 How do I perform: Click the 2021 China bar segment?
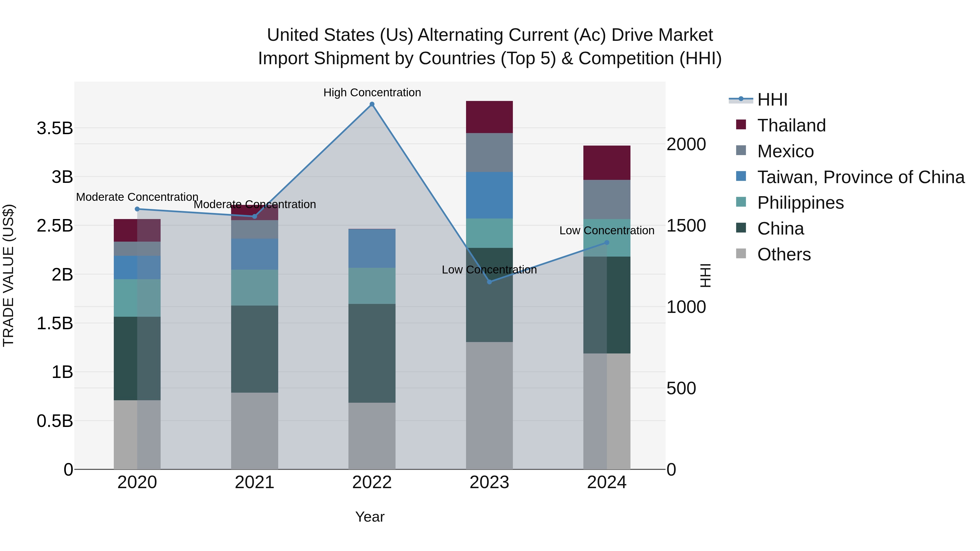[x=255, y=349]
